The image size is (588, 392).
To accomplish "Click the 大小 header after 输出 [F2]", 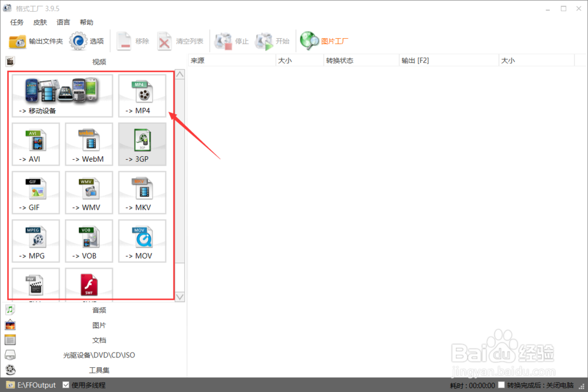I will [537, 61].
